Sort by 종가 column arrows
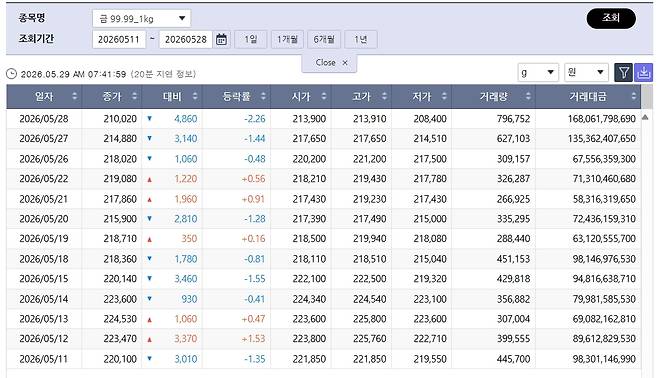Screen dimensions: 658x378 point(134,96)
